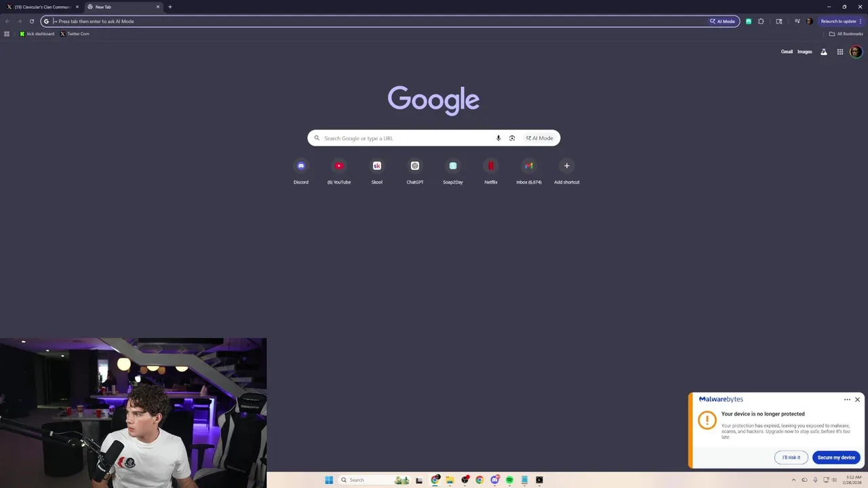The width and height of the screenshot is (868, 488).
Task: Click I'll risk it in Malwarebytes popup
Action: 791,457
